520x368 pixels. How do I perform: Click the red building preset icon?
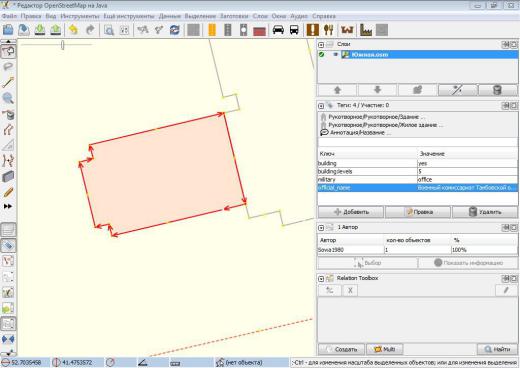click(259, 31)
